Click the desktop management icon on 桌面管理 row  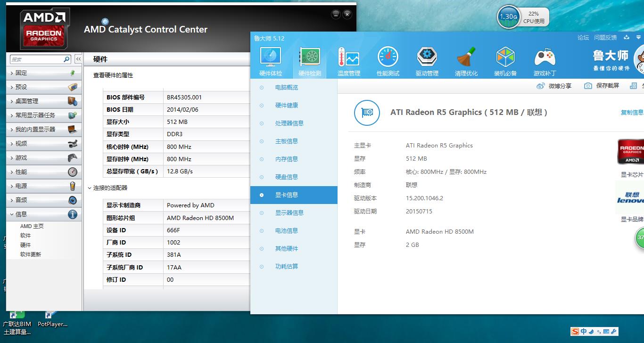click(x=72, y=101)
